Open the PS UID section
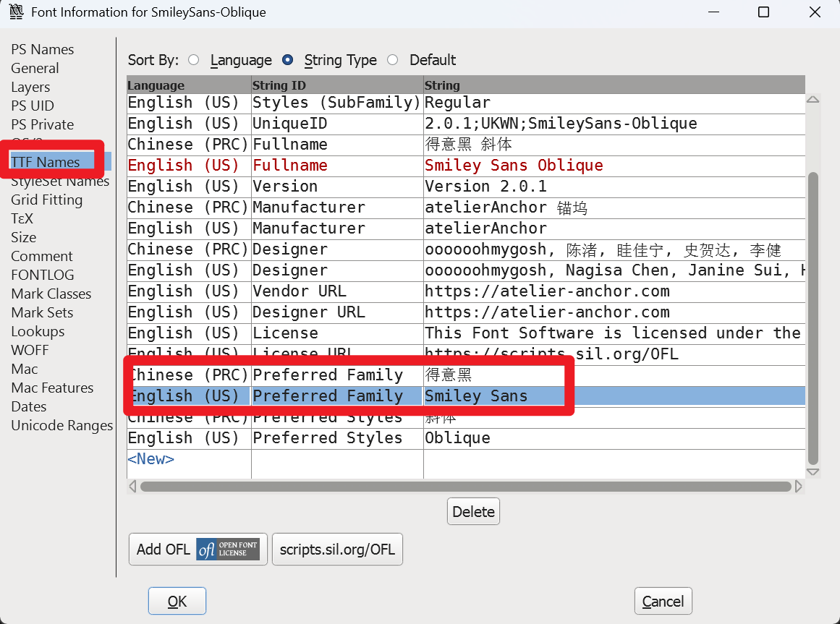Screen dimensions: 840x624 (x=32, y=106)
